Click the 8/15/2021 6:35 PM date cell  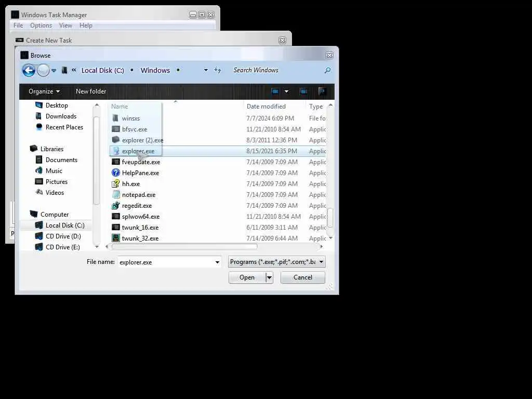tap(272, 151)
